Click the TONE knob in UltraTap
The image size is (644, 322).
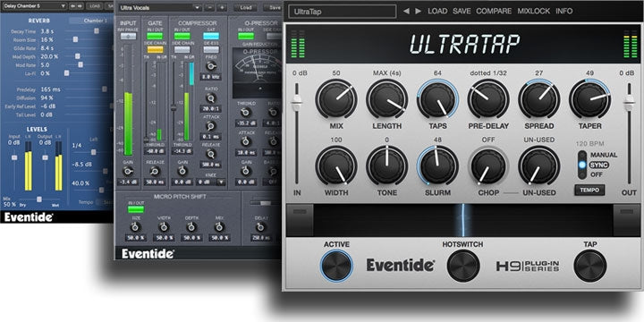click(387, 165)
